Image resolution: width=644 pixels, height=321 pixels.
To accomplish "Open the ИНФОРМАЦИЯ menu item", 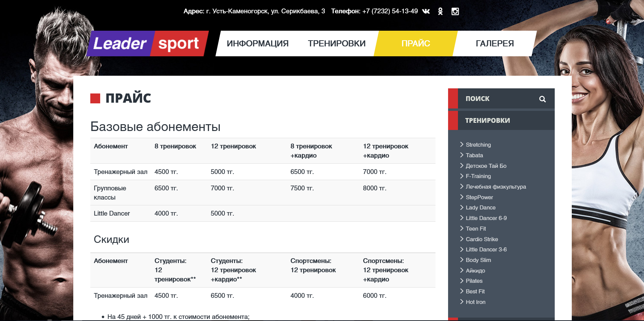I will [258, 43].
